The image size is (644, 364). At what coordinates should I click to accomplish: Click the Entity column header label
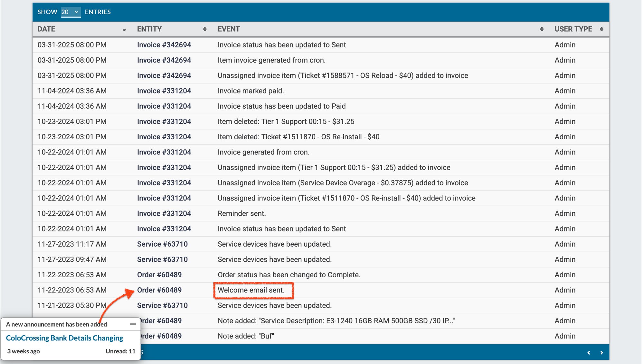click(149, 29)
